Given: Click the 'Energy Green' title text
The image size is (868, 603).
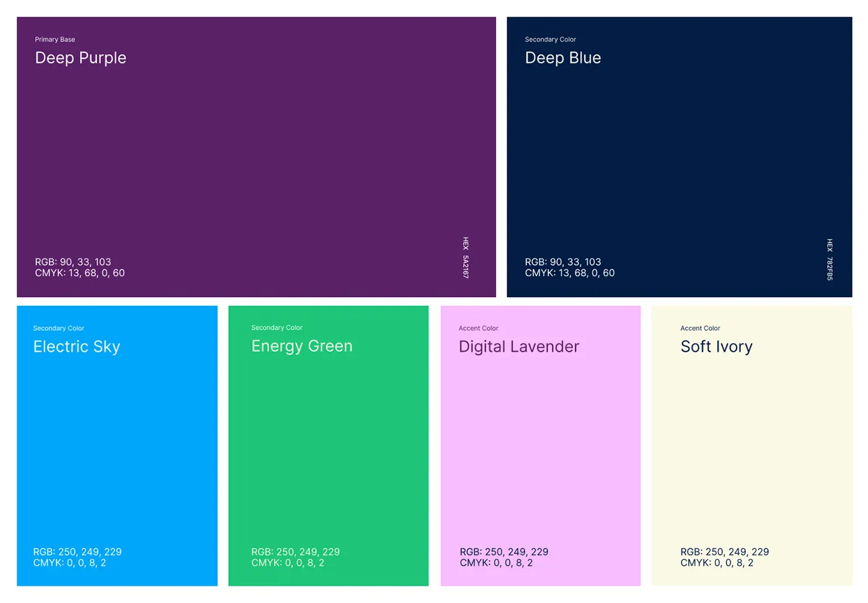Looking at the screenshot, I should [x=302, y=346].
